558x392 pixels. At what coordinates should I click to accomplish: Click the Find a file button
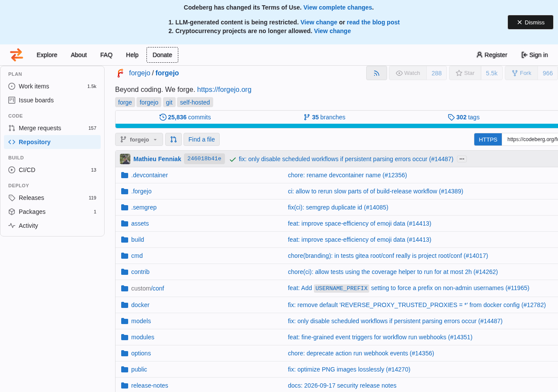[x=201, y=139]
